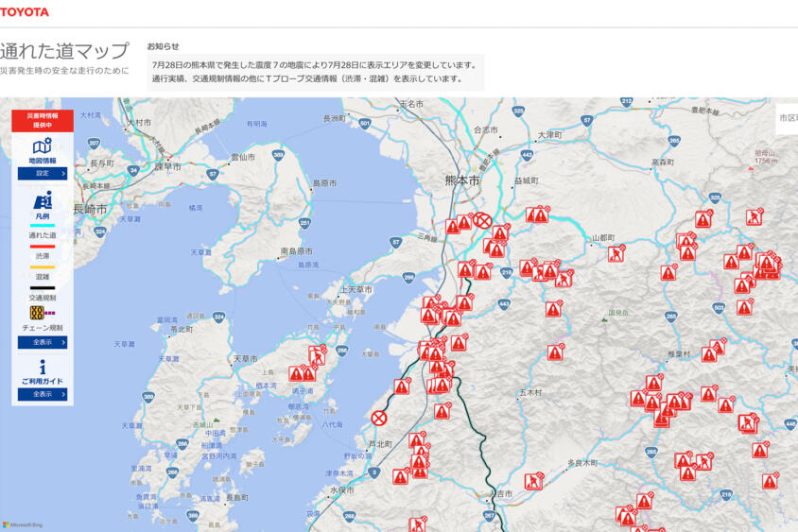
Task: Click the warning marker north of 五木村
Action: [x=555, y=352]
